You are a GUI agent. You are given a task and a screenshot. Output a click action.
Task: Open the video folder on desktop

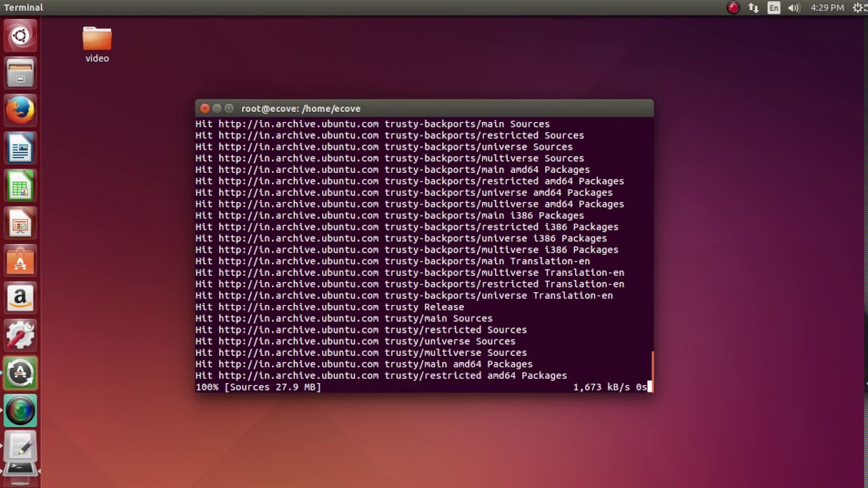point(97,45)
